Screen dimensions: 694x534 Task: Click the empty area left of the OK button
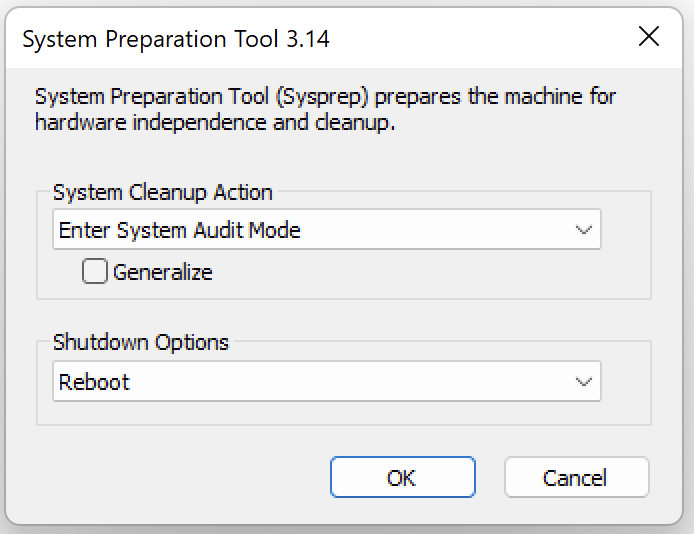point(180,478)
